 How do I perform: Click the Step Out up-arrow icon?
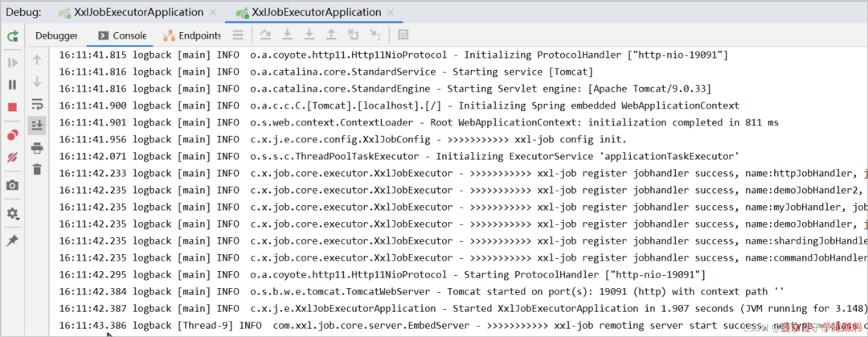[331, 35]
